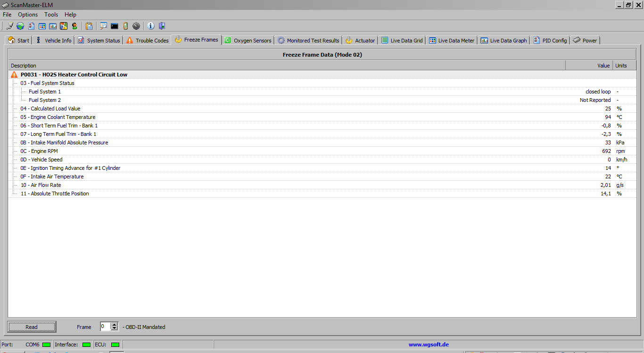644x353 pixels.
Task: Open the Live Data Graph tab
Action: coord(504,41)
